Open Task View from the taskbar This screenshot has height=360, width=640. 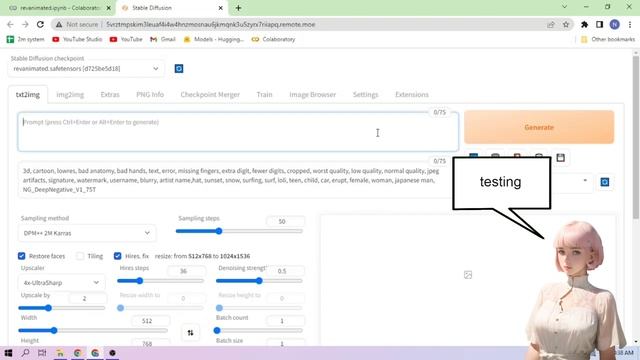(x=42, y=353)
